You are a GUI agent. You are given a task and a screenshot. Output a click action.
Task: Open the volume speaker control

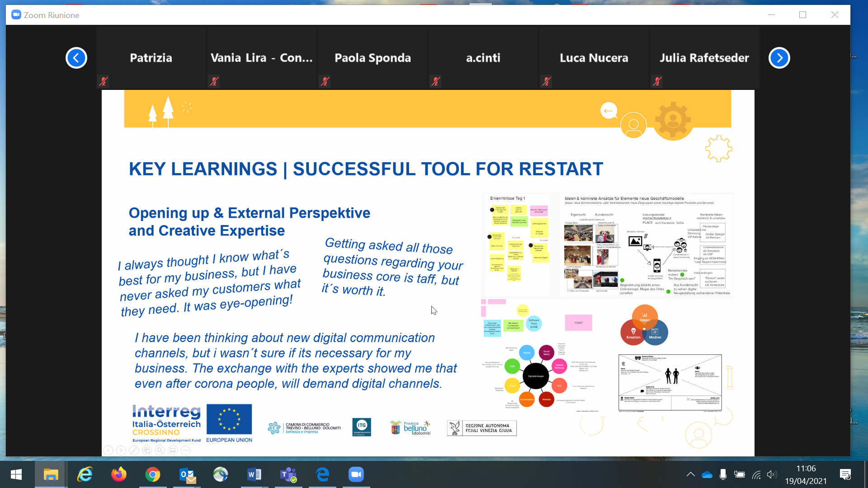click(x=771, y=474)
